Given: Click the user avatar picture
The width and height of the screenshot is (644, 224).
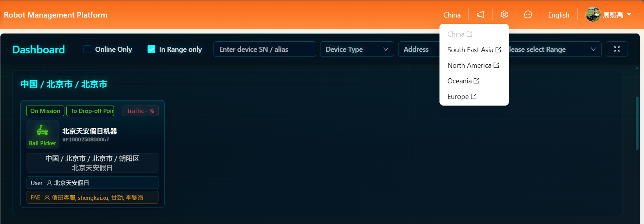Looking at the screenshot, I should click(593, 14).
